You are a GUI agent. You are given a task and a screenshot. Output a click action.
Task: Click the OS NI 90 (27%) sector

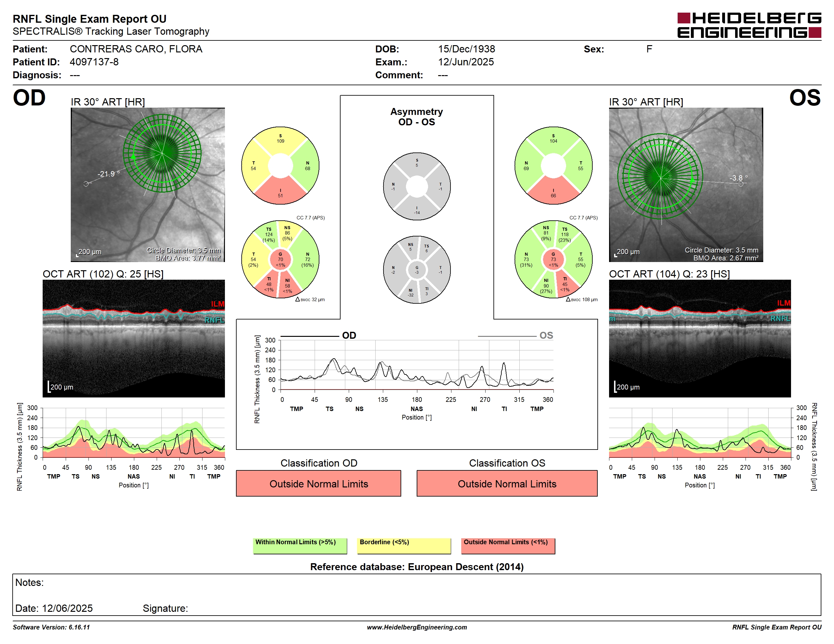(x=546, y=286)
